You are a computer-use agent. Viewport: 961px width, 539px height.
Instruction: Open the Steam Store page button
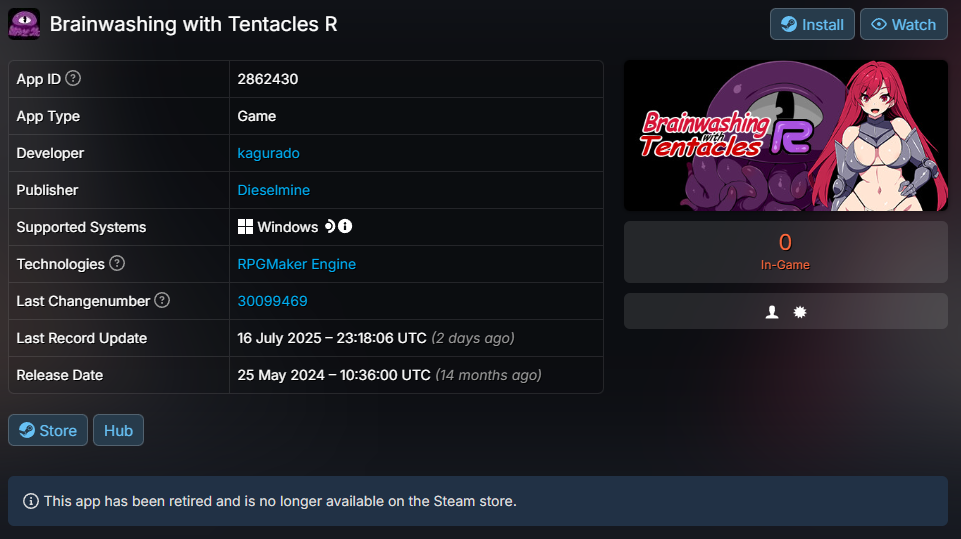pos(48,430)
